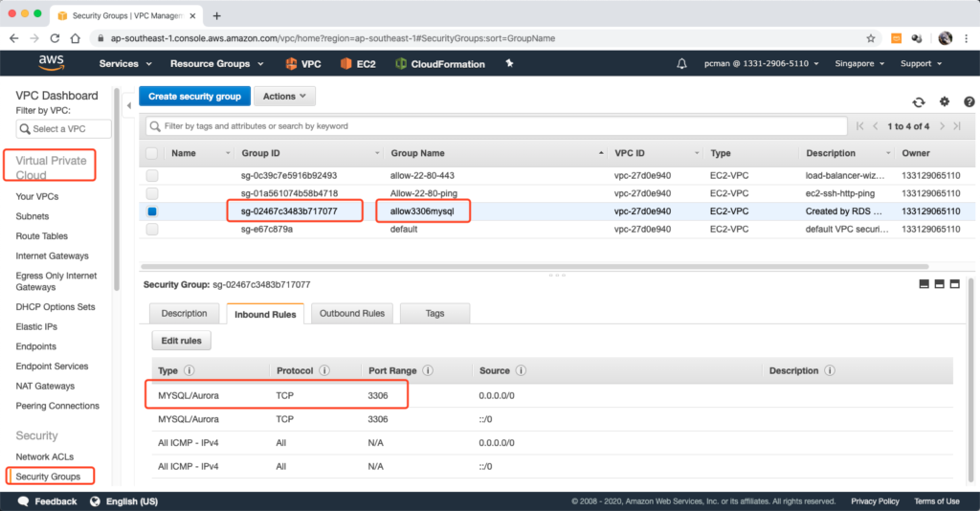Screen dimensions: 980x511
Task: Click the refresh security groups icon
Action: pyautogui.click(x=919, y=102)
